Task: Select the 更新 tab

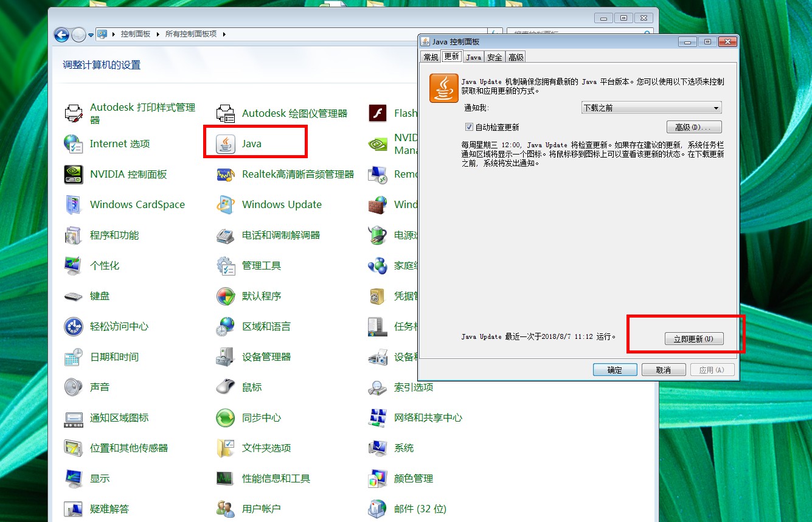Action: (452, 57)
